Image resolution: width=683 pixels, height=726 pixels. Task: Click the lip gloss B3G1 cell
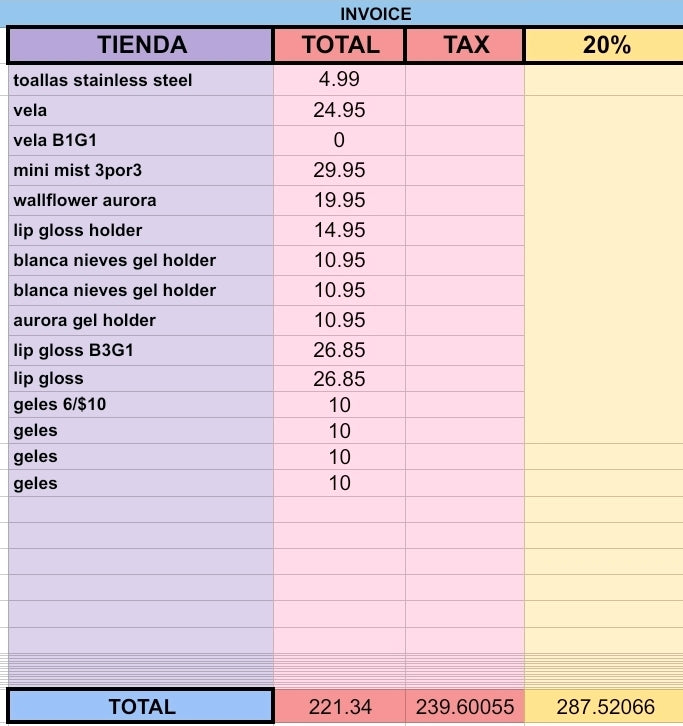(141, 350)
